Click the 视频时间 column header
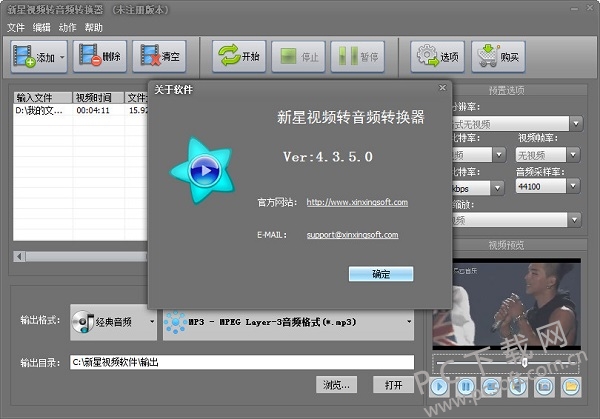The height and width of the screenshot is (419, 600). (98, 98)
